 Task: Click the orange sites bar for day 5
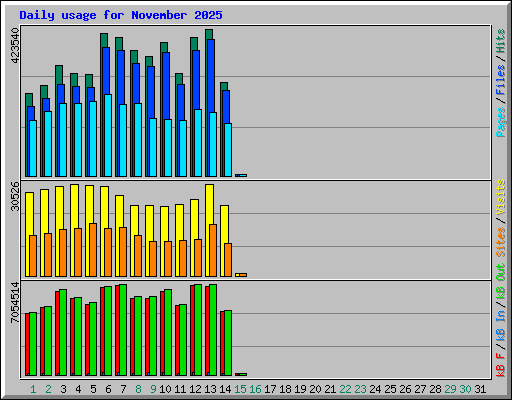(x=93, y=250)
